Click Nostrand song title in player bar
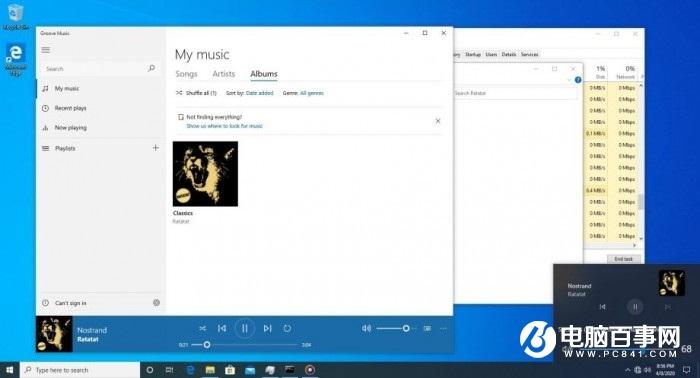Screen dimensions: 700x378 92,330
